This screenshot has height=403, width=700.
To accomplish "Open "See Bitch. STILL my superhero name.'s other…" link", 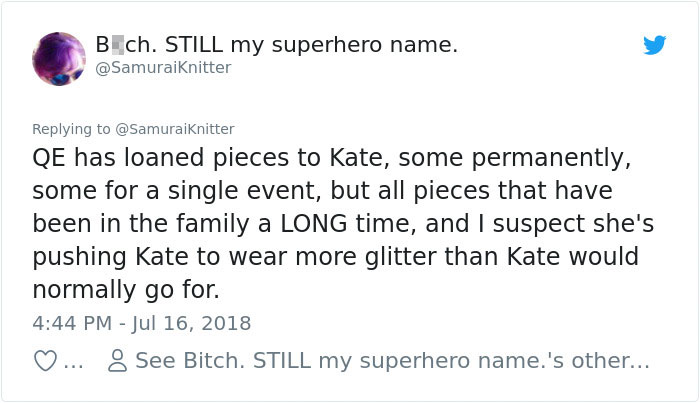I will 392,362.
